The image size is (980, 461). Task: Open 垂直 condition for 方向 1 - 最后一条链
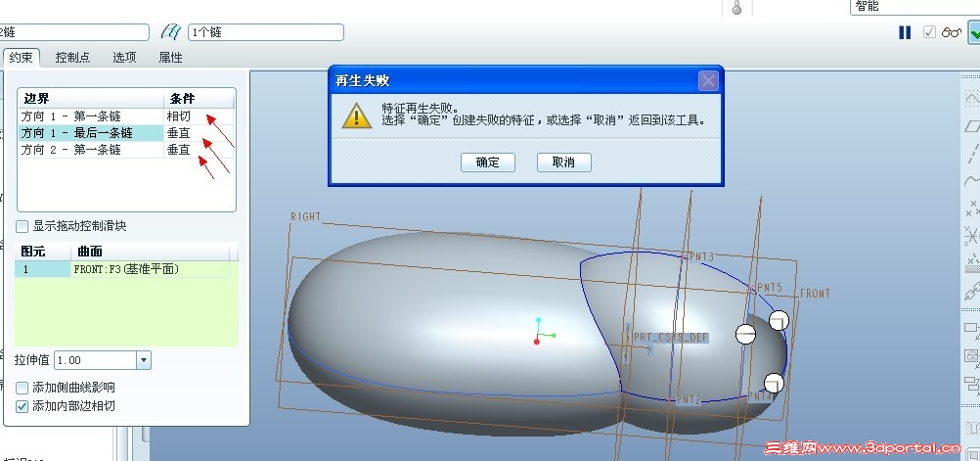(x=199, y=132)
